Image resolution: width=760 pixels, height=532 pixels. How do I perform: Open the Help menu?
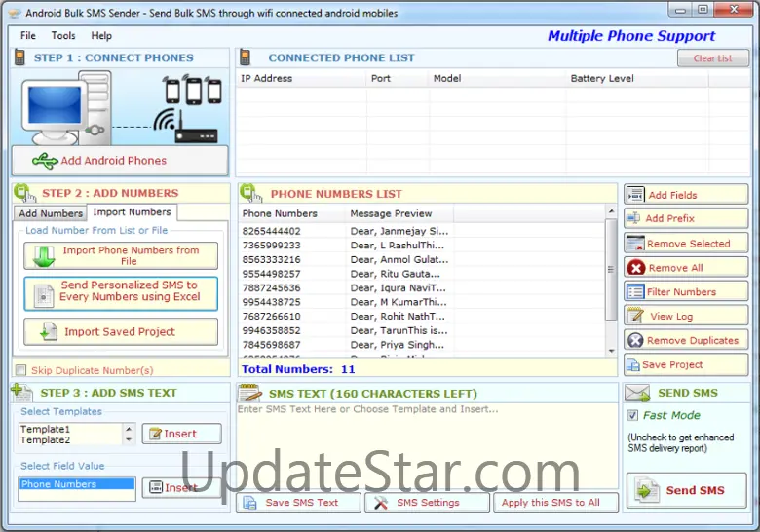point(101,35)
